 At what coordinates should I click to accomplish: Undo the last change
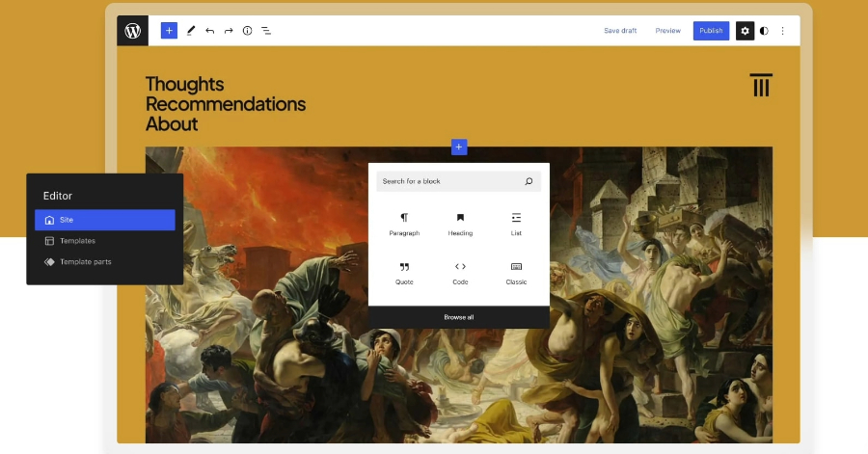pyautogui.click(x=210, y=31)
